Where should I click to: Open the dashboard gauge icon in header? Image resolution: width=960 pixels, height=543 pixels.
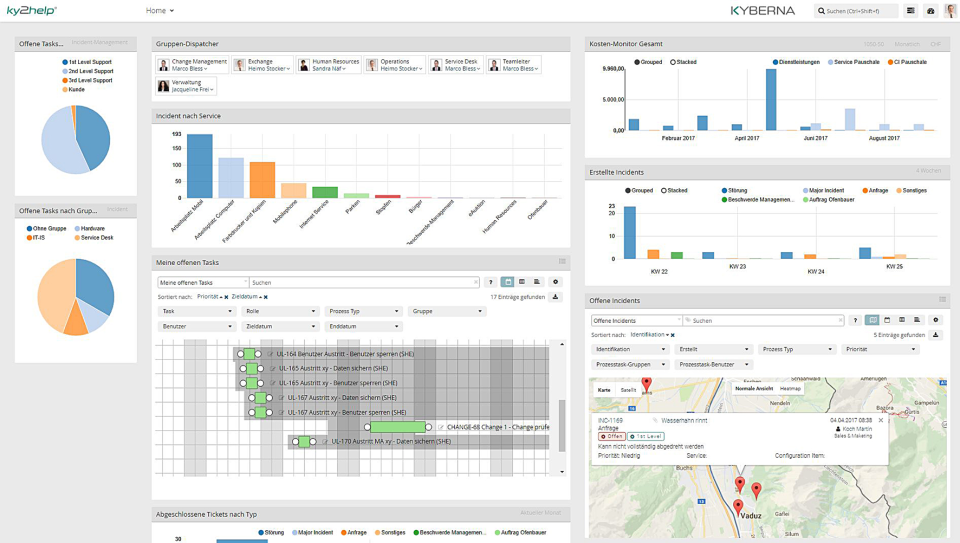(931, 11)
